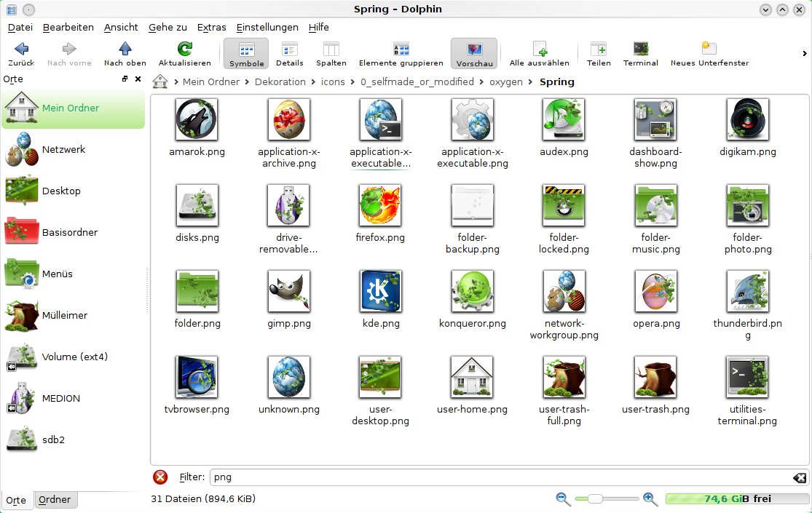Clear filter text with the erase arrow icon
Image resolution: width=812 pixels, height=513 pixels.
coord(800,477)
